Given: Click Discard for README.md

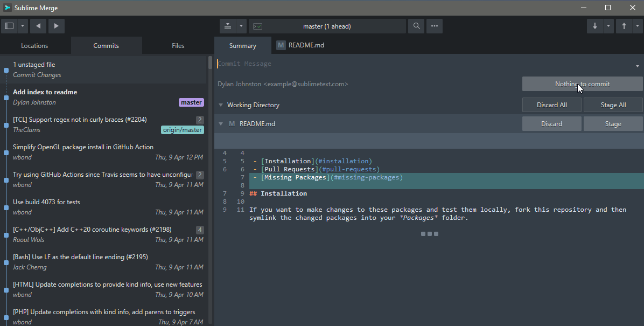Looking at the screenshot, I should pyautogui.click(x=551, y=124).
